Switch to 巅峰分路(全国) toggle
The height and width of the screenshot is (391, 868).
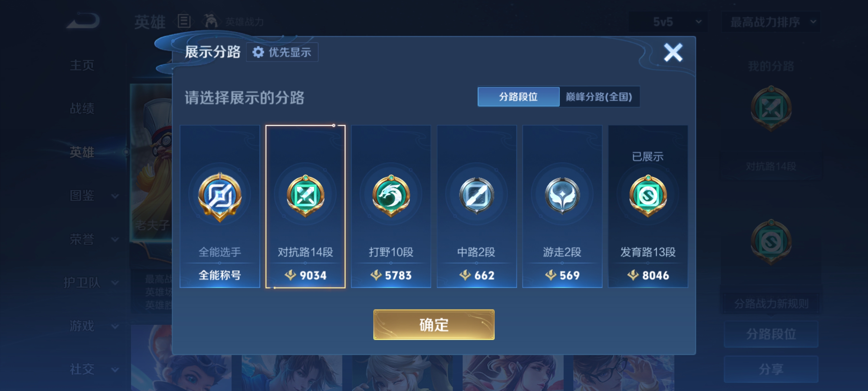599,97
